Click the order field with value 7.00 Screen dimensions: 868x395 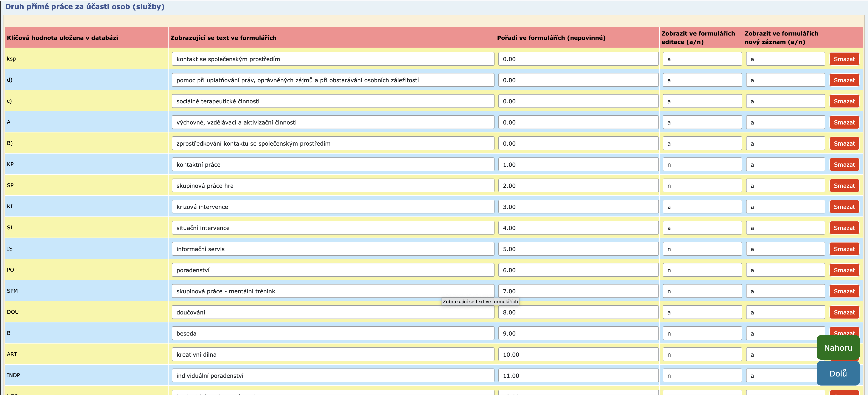(x=578, y=291)
